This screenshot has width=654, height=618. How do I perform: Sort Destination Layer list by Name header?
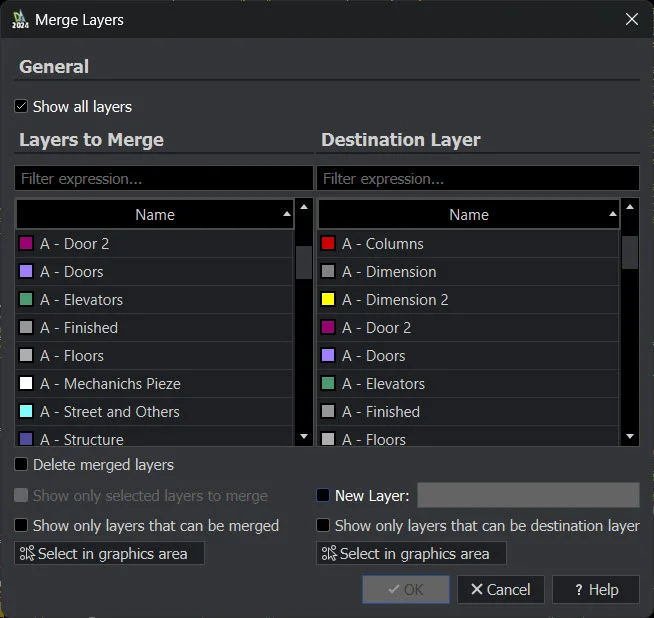click(468, 214)
